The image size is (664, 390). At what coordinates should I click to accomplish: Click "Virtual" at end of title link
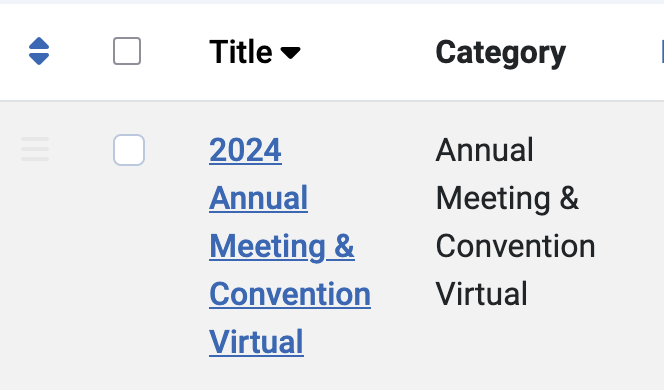(256, 342)
